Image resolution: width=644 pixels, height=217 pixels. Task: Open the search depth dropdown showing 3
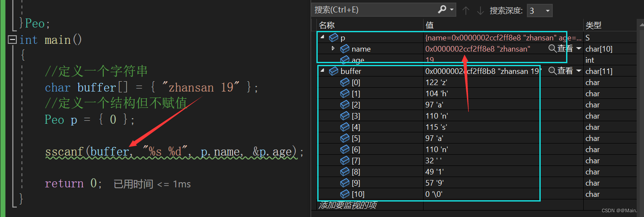point(539,10)
